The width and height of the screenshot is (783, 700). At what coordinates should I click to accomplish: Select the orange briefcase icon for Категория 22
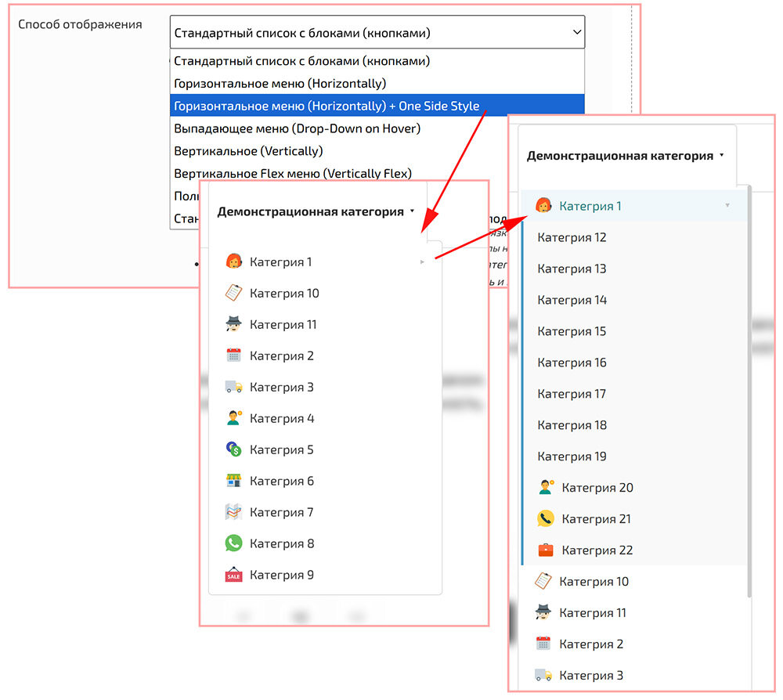[546, 550]
